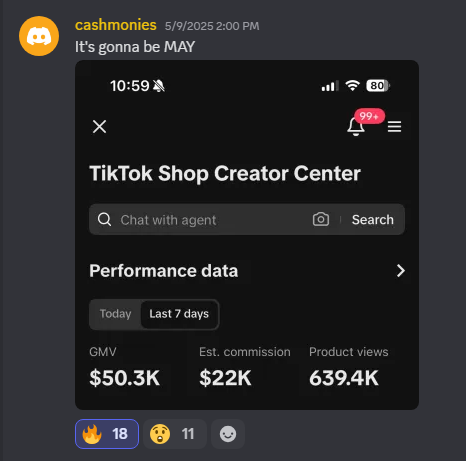
Task: Switch to the Today tab
Action: pyautogui.click(x=115, y=314)
